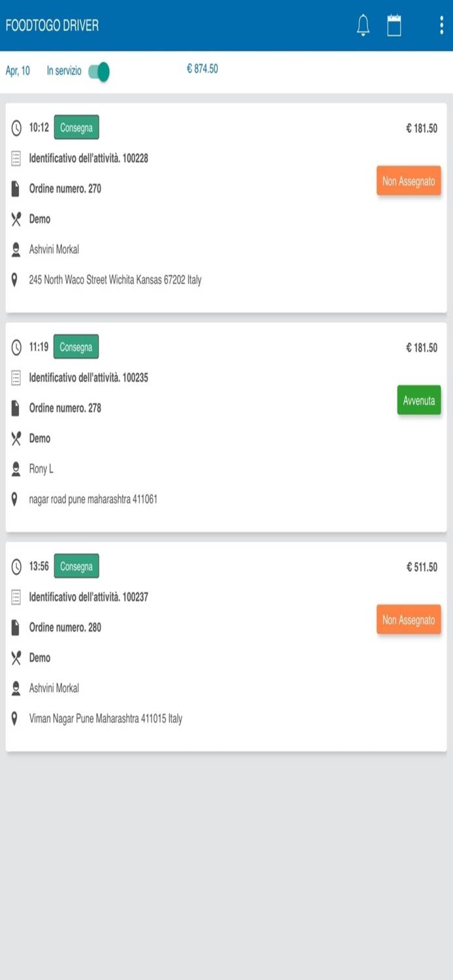The height and width of the screenshot is (980, 453).
Task: Open the notifications bell icon
Action: tap(363, 25)
